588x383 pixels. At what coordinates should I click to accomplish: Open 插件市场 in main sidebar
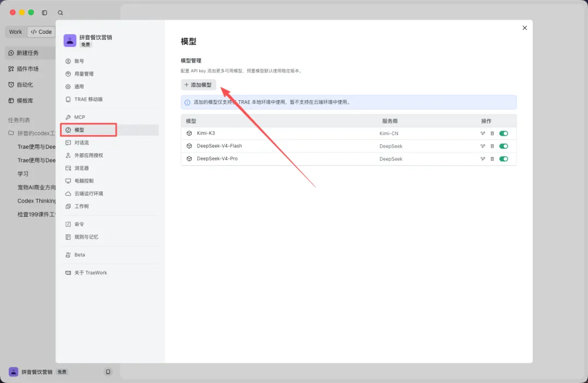(x=30, y=69)
